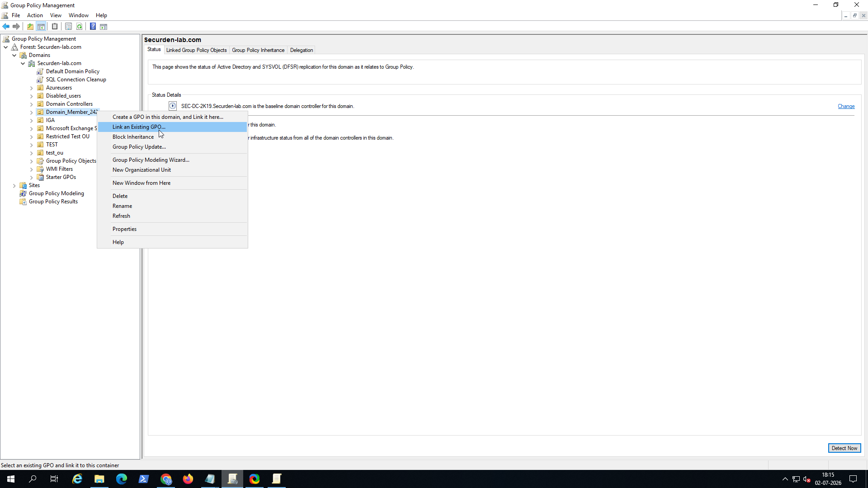This screenshot has width=868, height=488.
Task: Open Firefox from the taskbar
Action: 188,479
